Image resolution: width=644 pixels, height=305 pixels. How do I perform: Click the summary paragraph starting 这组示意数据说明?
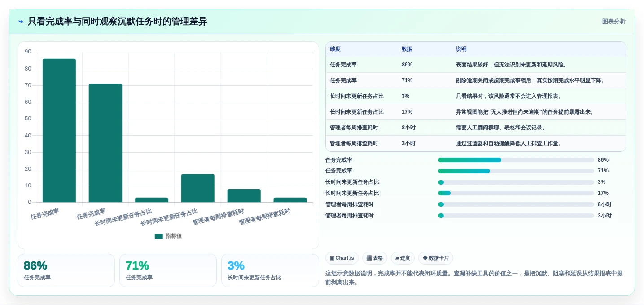click(x=475, y=278)
